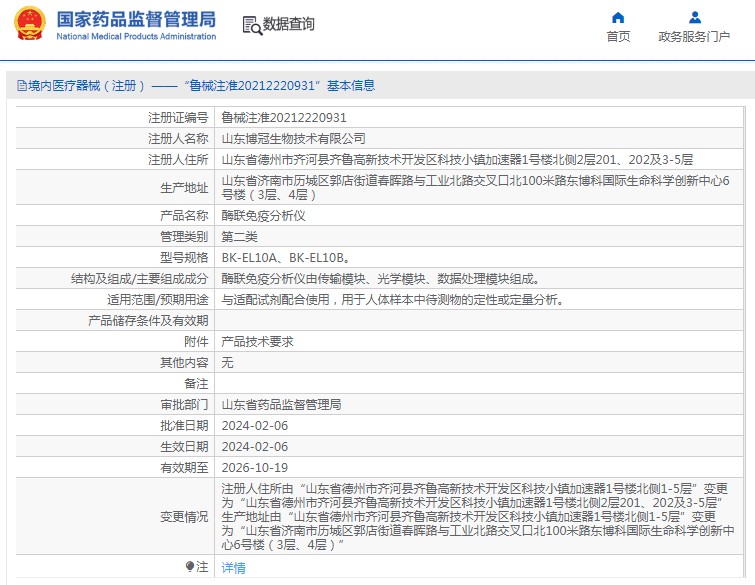Click the 首页 house icon
Image resolution: width=755 pixels, height=585 pixels.
tap(618, 17)
